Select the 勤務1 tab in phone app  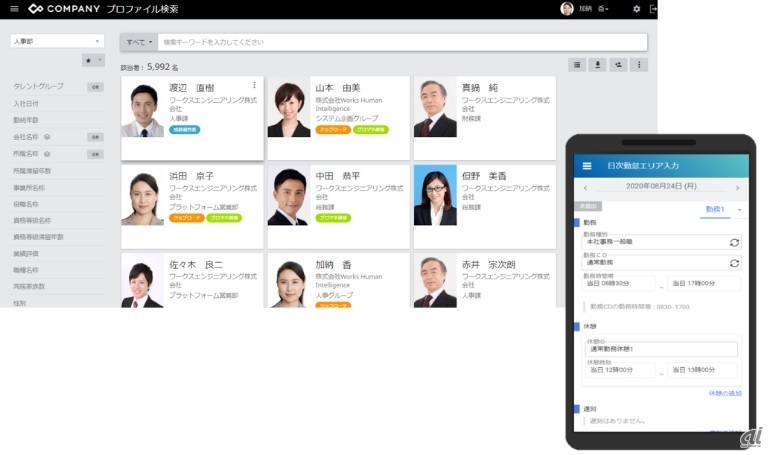click(x=715, y=210)
